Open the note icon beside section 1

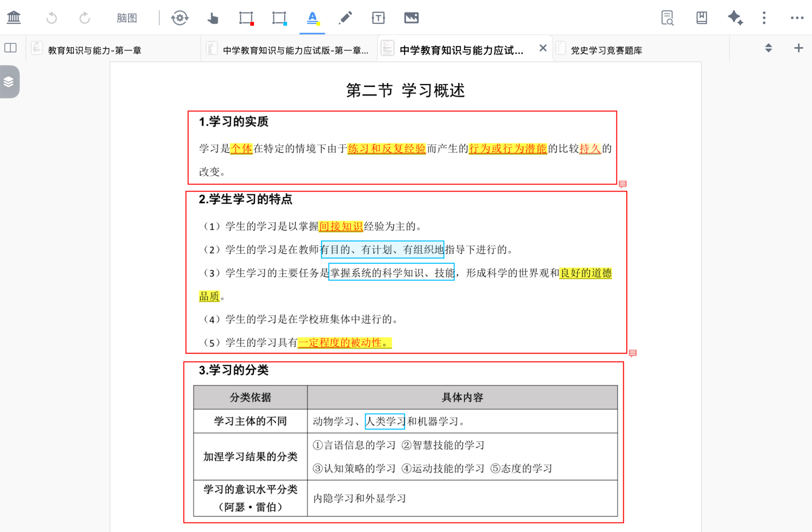coord(622,184)
